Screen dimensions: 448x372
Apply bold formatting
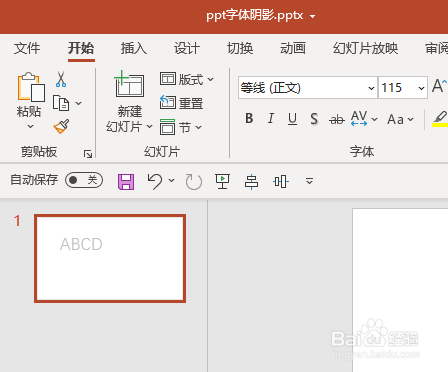pyautogui.click(x=249, y=118)
